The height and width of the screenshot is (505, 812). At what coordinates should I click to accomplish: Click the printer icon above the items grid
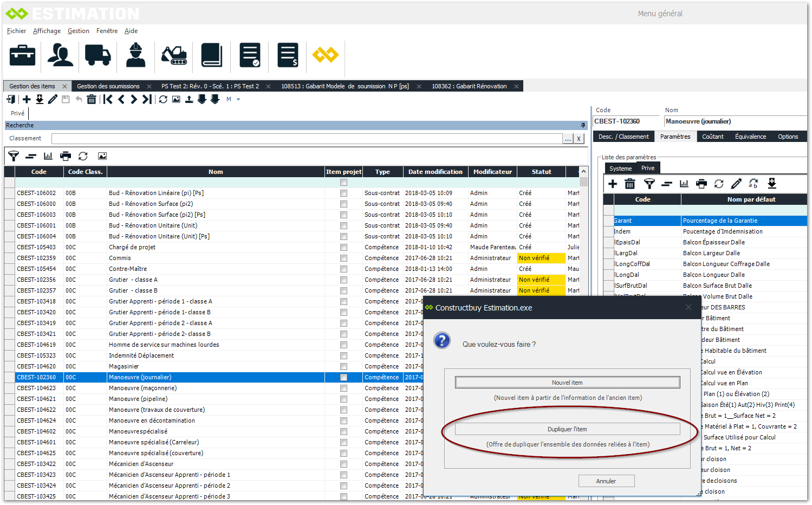tap(66, 156)
